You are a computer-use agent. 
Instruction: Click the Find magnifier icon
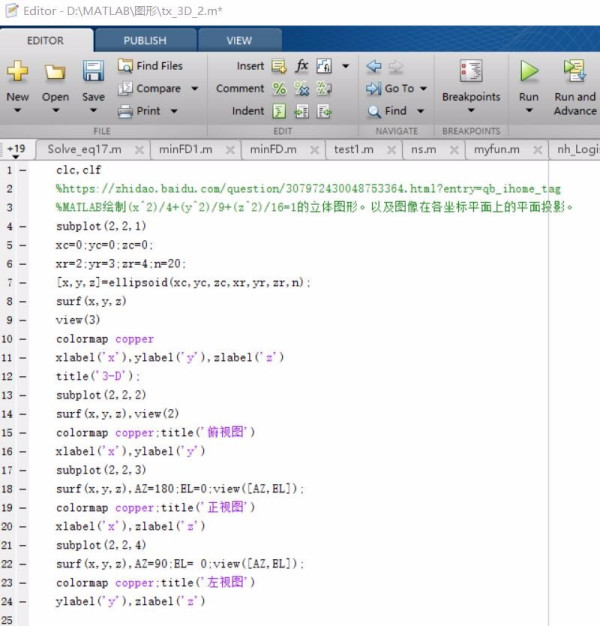(x=374, y=111)
